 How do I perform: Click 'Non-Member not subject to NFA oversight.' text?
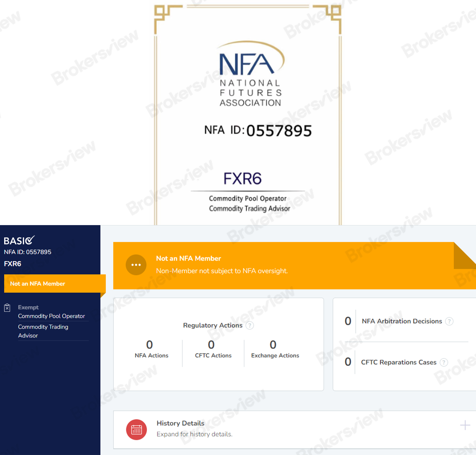click(222, 271)
